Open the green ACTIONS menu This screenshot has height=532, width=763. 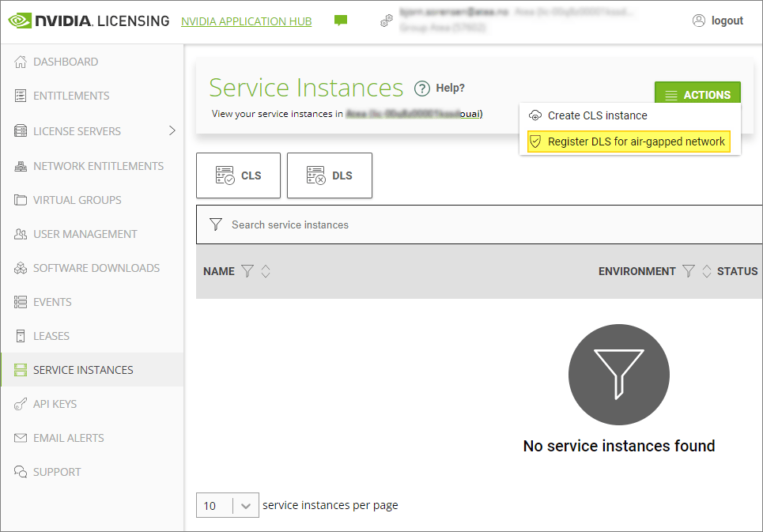697,95
